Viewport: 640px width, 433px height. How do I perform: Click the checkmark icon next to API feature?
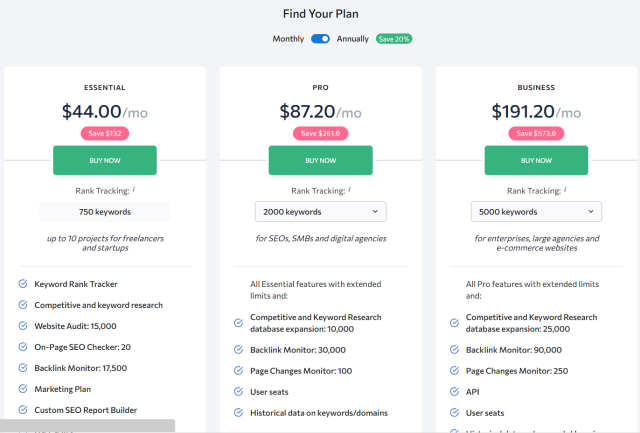point(454,392)
